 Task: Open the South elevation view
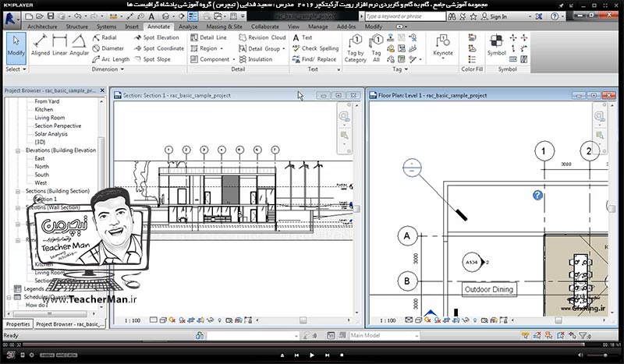pyautogui.click(x=41, y=175)
